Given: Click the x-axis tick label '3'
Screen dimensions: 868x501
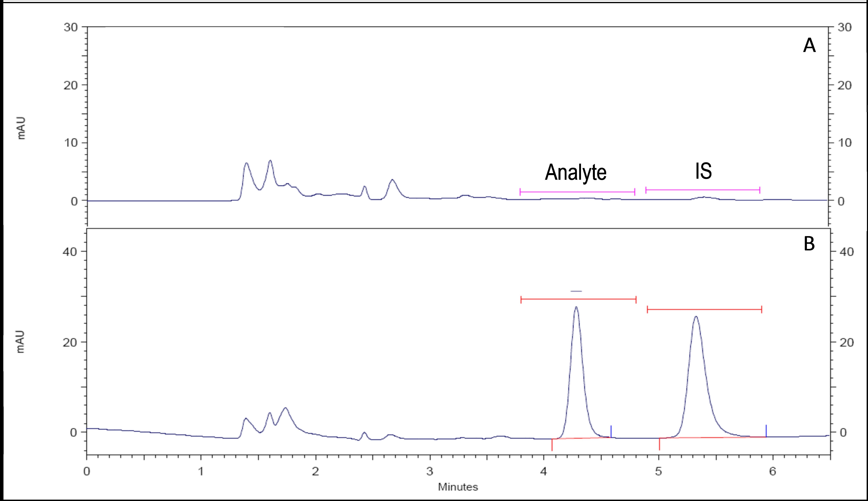Looking at the screenshot, I should tap(430, 471).
